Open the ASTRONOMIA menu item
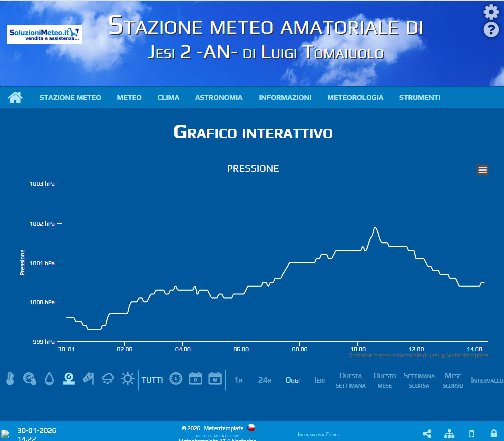The height and width of the screenshot is (441, 504). [219, 97]
